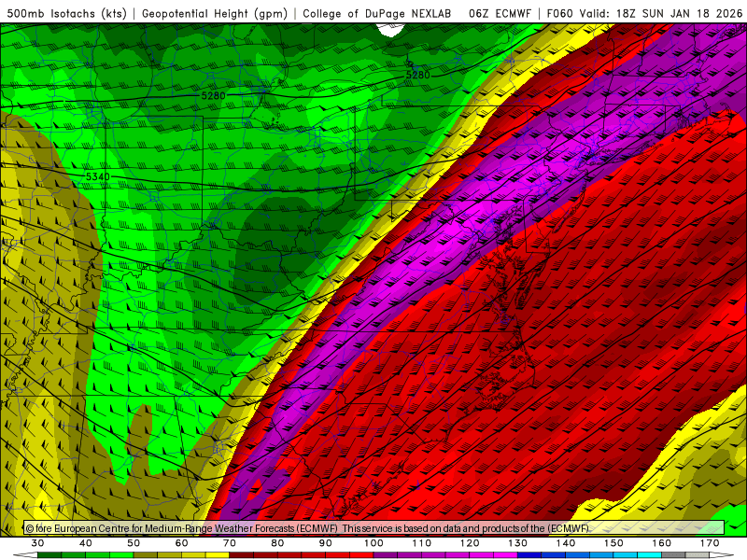Pick the bright green swatch just before 50

pyautogui.click(x=121, y=555)
